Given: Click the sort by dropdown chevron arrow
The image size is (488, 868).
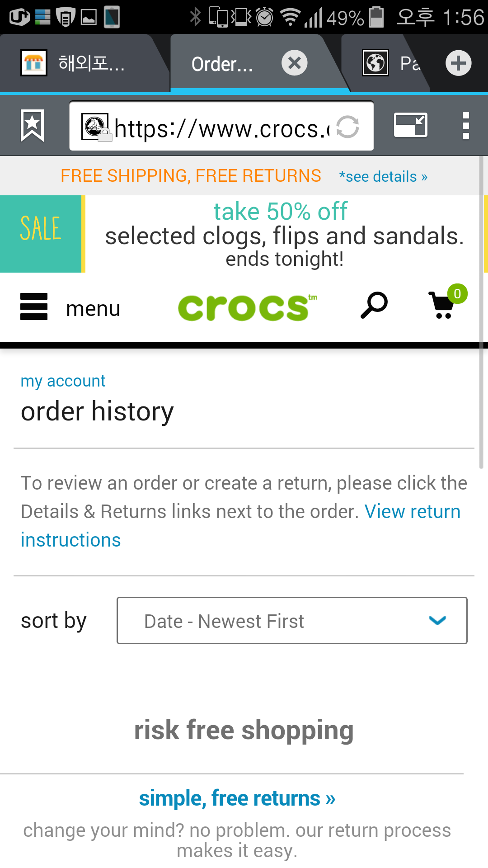Looking at the screenshot, I should (x=437, y=621).
